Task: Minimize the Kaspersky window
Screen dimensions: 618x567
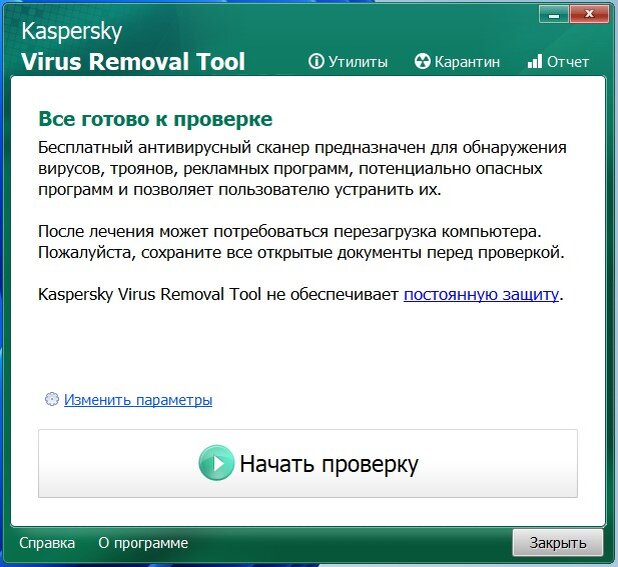Action: [554, 15]
